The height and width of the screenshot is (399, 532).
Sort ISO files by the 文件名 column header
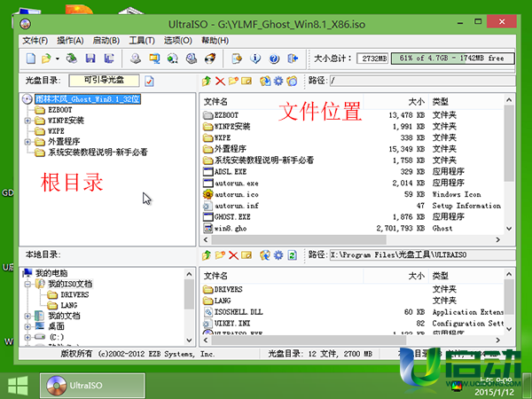[x=282, y=101]
